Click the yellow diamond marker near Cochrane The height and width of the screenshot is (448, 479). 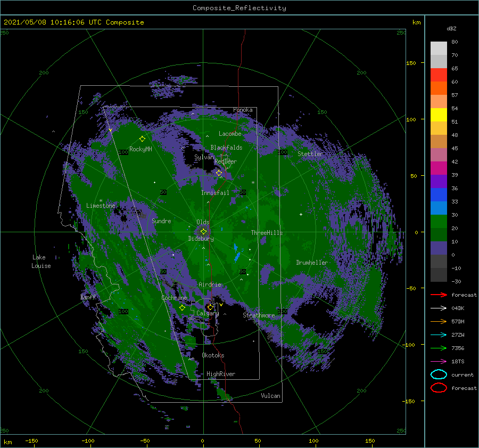[x=182, y=307]
